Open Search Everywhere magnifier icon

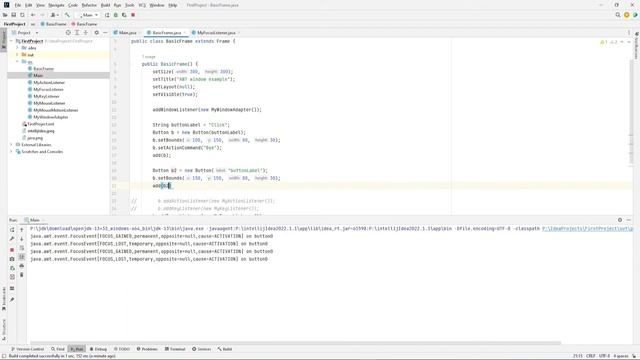618,15
